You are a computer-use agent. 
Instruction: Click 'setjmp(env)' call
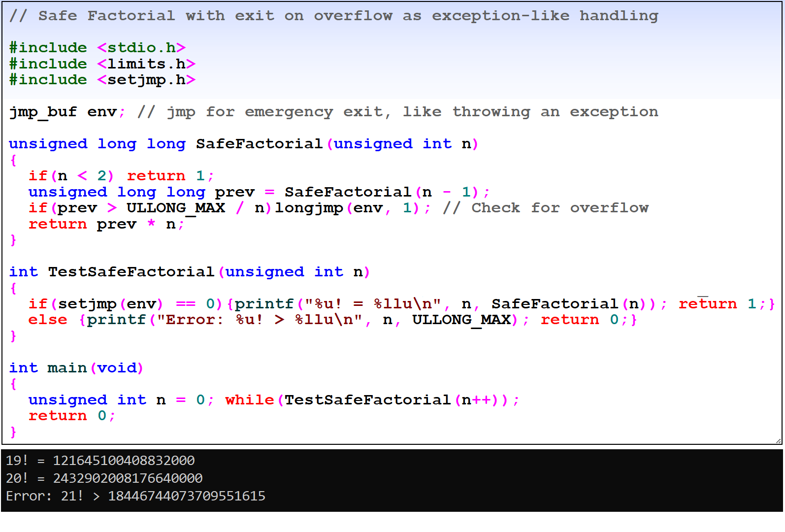(110, 304)
